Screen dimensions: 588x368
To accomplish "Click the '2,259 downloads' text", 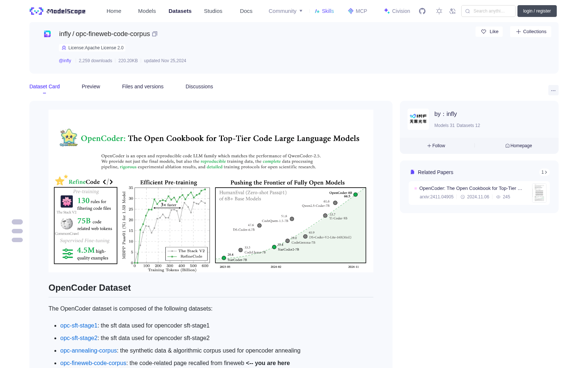I will (96, 61).
